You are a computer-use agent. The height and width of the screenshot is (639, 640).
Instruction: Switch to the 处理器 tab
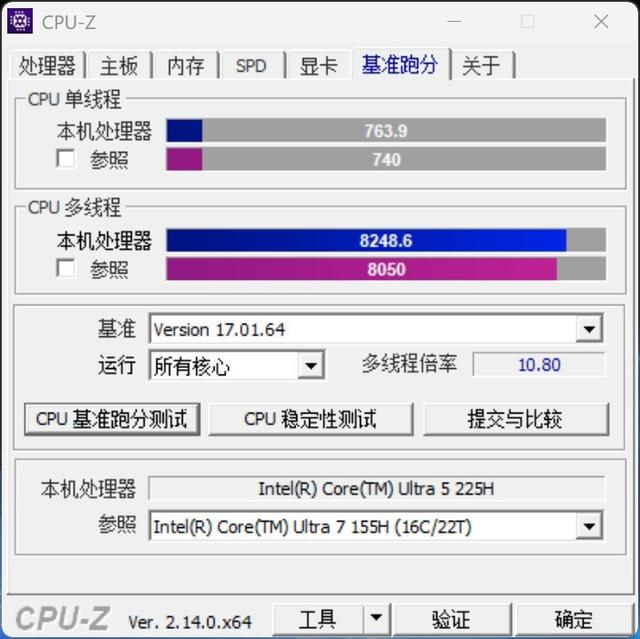click(47, 65)
